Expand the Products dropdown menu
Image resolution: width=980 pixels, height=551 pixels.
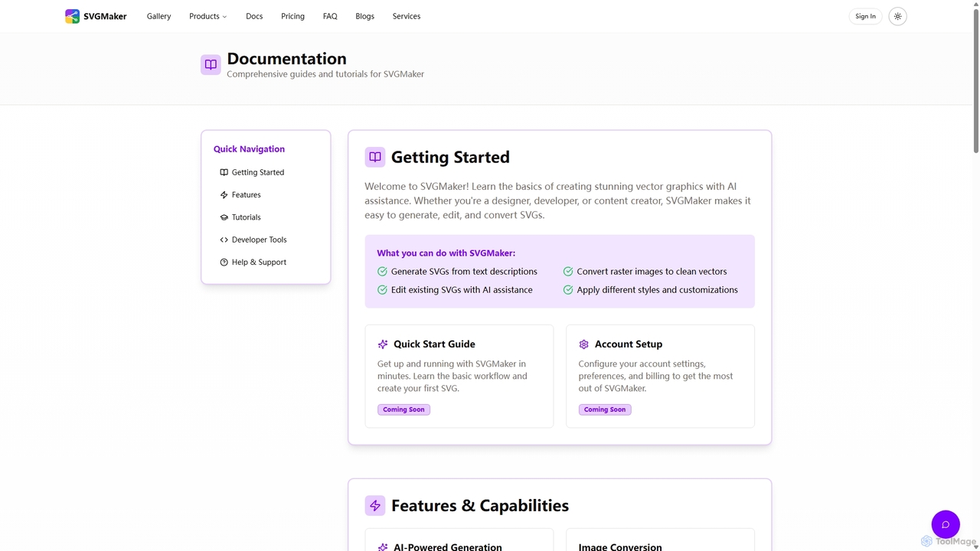click(x=208, y=16)
